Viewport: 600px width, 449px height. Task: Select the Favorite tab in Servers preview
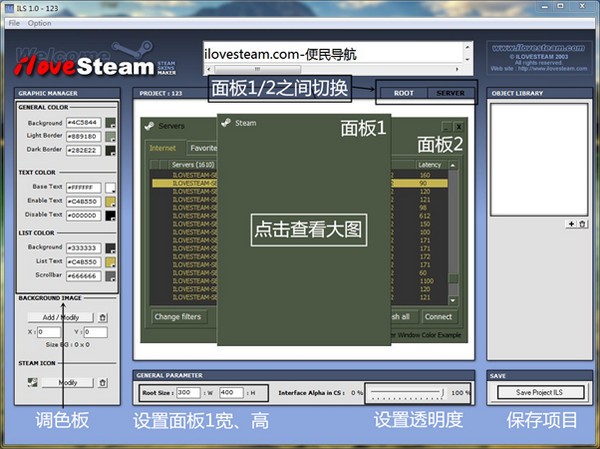pos(202,148)
